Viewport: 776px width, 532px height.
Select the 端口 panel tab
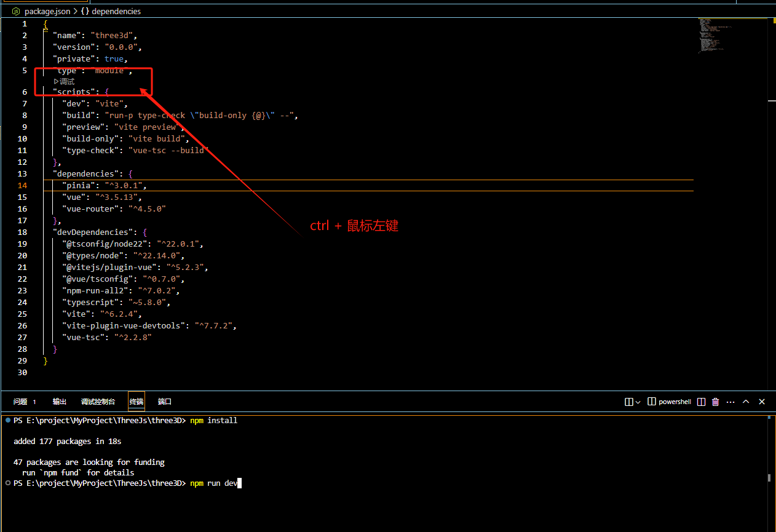[x=164, y=402]
